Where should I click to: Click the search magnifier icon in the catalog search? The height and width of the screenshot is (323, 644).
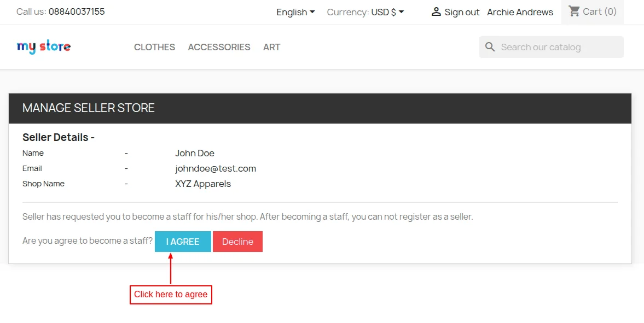click(x=490, y=47)
